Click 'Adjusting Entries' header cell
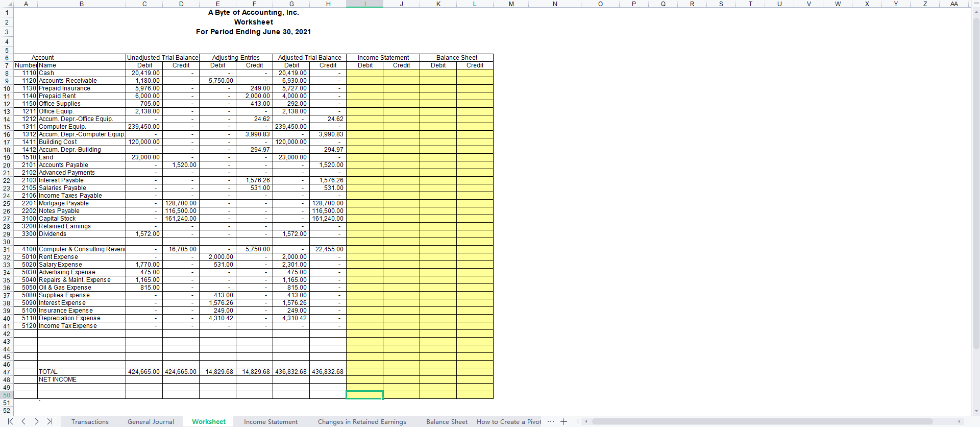This screenshot has width=980, height=427. [236, 58]
